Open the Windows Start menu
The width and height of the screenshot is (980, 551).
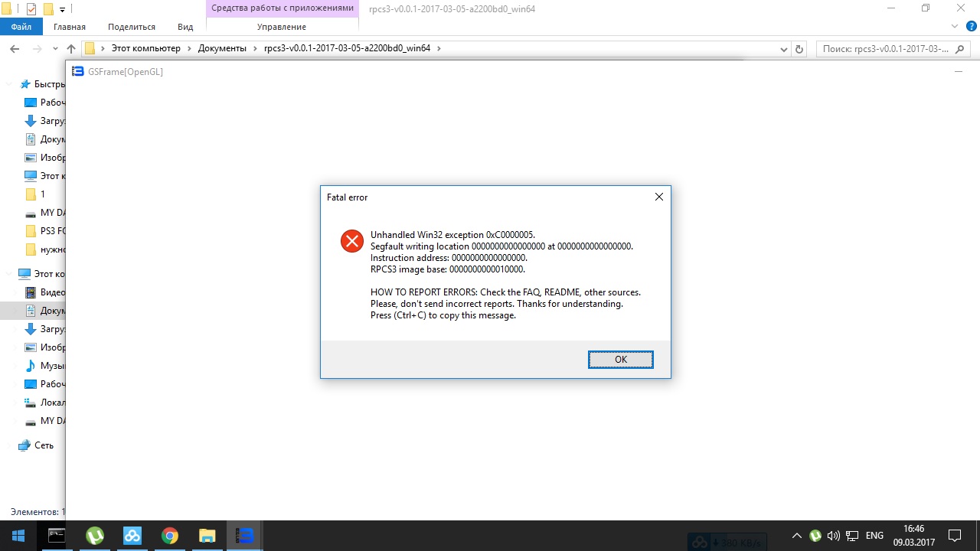tap(18, 536)
